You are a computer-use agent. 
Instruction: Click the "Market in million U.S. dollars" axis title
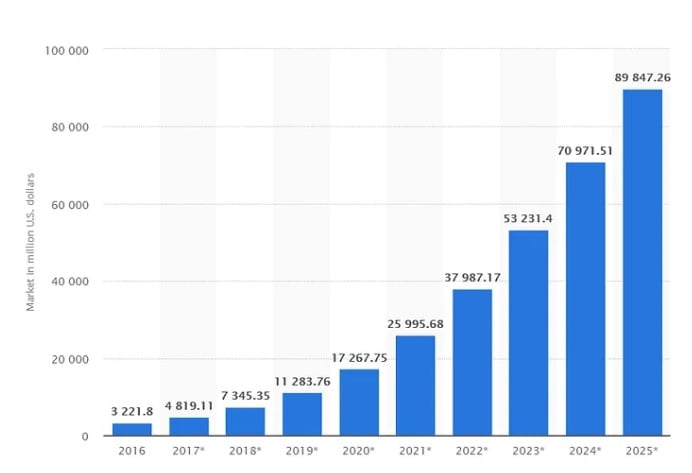click(x=31, y=242)
